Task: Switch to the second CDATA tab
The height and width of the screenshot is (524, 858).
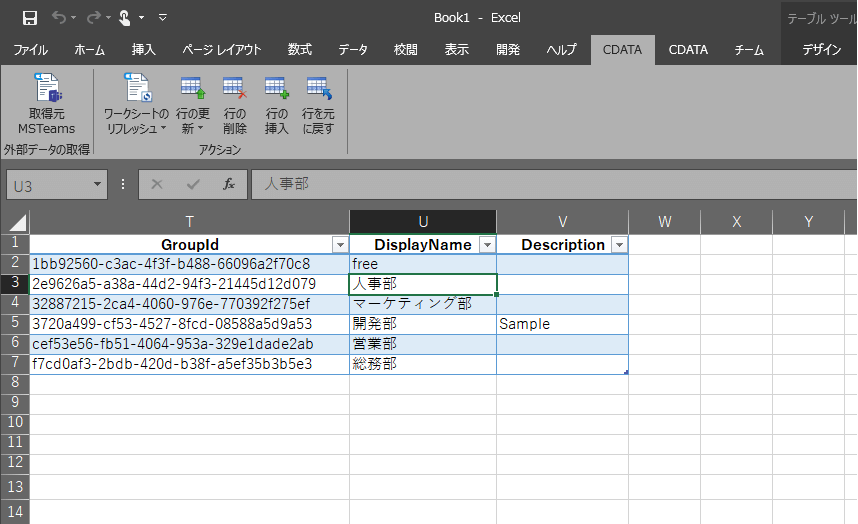Action: pyautogui.click(x=688, y=50)
